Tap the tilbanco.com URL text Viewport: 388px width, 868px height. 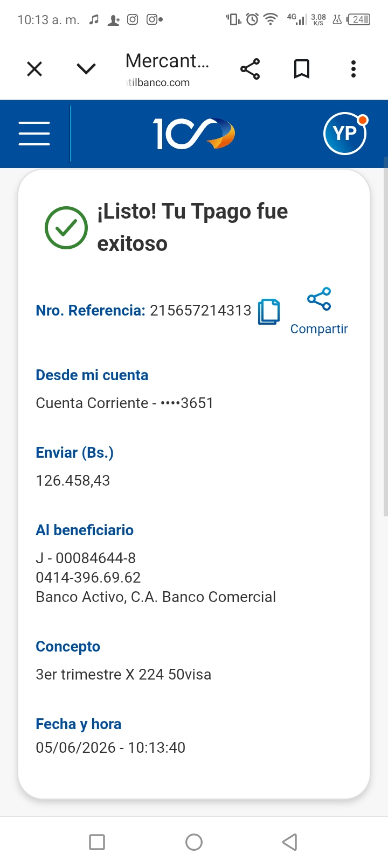point(158,82)
